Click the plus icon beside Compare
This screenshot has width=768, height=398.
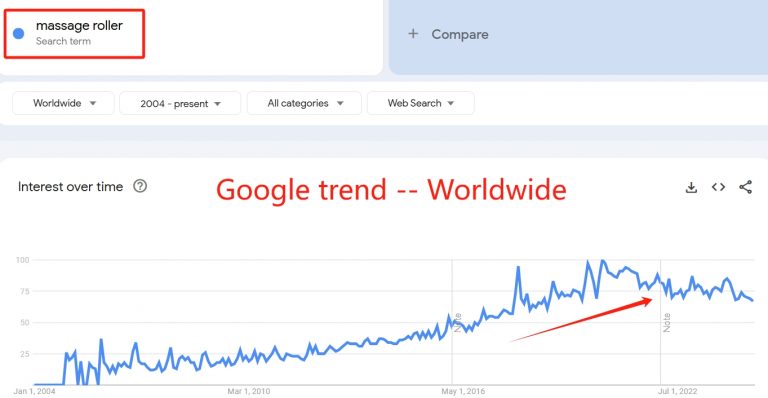pyautogui.click(x=413, y=34)
